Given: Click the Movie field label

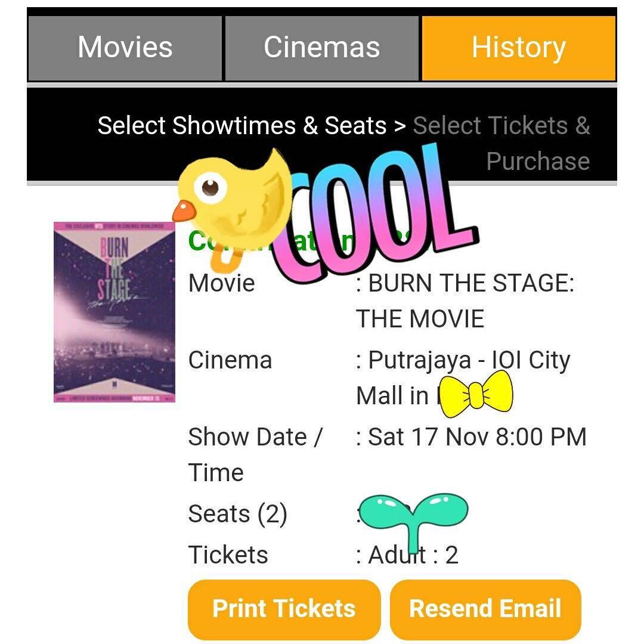Looking at the screenshot, I should (x=221, y=283).
